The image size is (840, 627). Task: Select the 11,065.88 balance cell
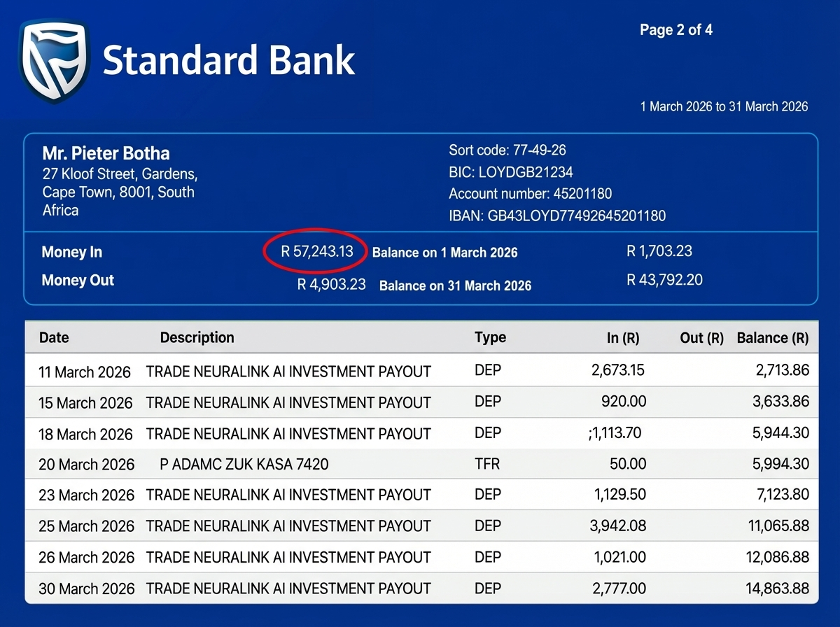pos(779,526)
